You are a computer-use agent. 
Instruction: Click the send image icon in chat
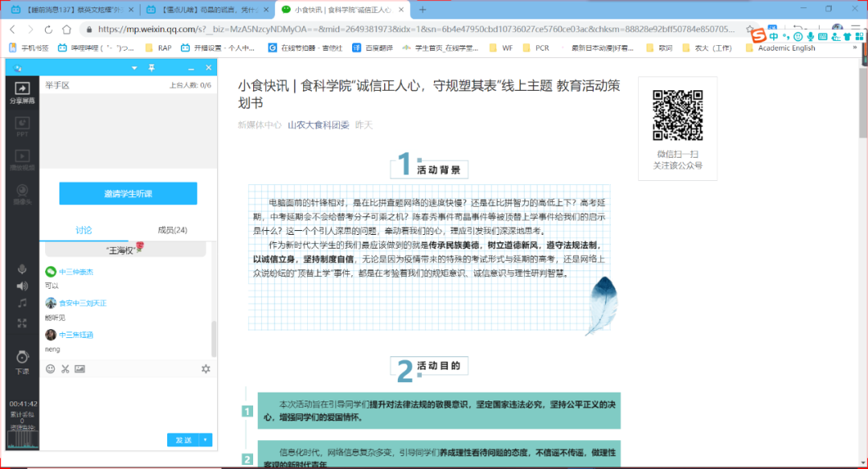(x=80, y=368)
